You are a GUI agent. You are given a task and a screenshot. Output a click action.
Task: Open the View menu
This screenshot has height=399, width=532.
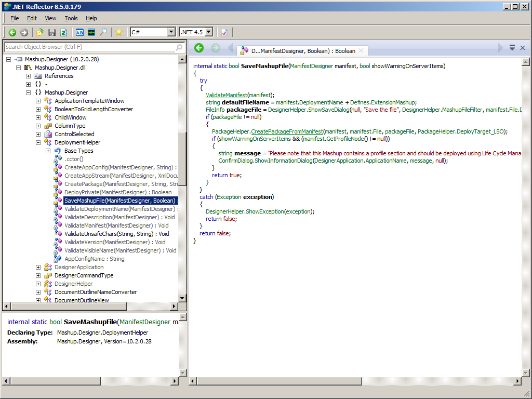(x=50, y=18)
